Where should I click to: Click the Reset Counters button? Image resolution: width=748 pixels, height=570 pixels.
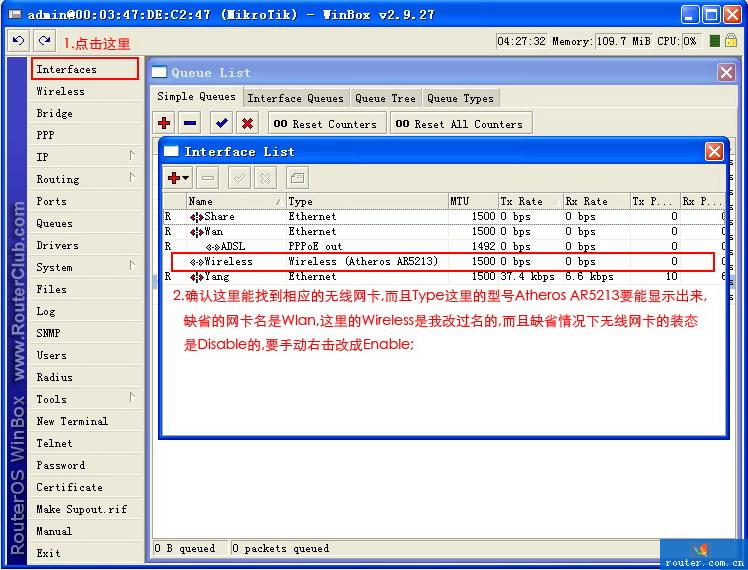(327, 124)
